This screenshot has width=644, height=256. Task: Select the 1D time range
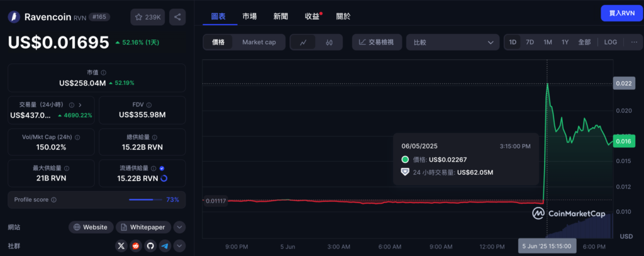[513, 42]
